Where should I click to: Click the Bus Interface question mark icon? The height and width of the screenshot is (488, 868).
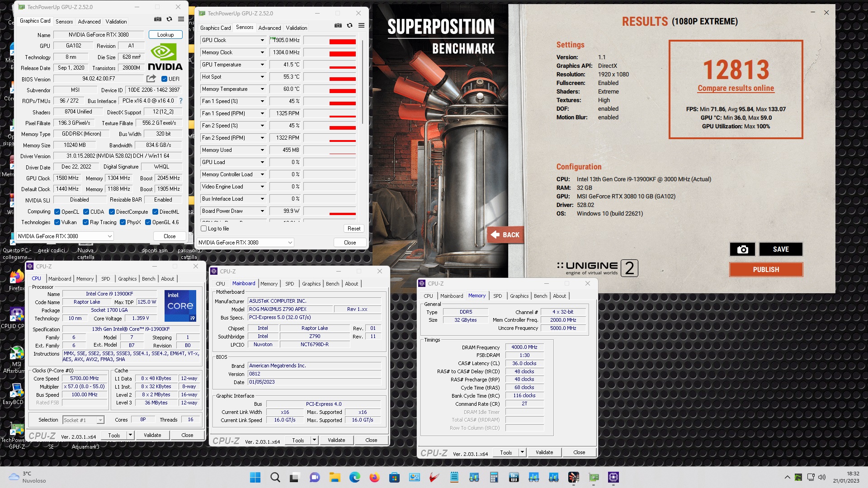coord(181,101)
